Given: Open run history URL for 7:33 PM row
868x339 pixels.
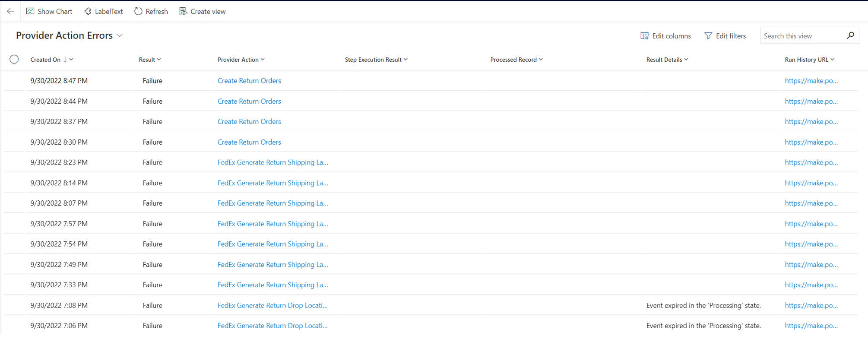Looking at the screenshot, I should pyautogui.click(x=811, y=285).
